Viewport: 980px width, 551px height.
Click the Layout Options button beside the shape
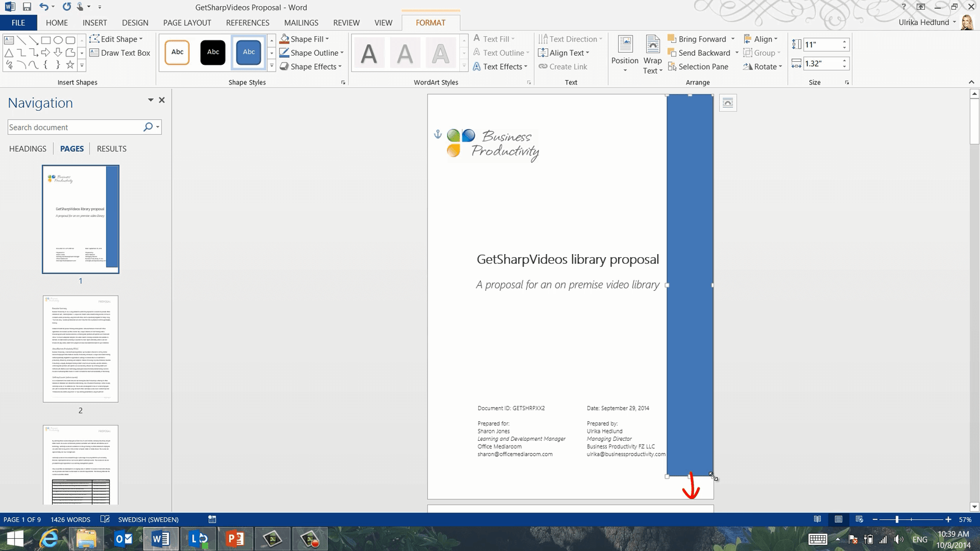tap(728, 103)
